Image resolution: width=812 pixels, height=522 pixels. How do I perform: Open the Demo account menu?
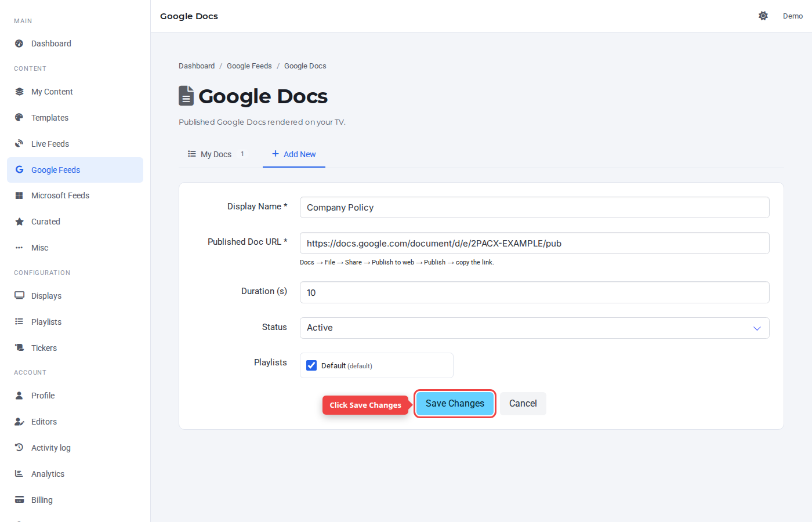793,16
